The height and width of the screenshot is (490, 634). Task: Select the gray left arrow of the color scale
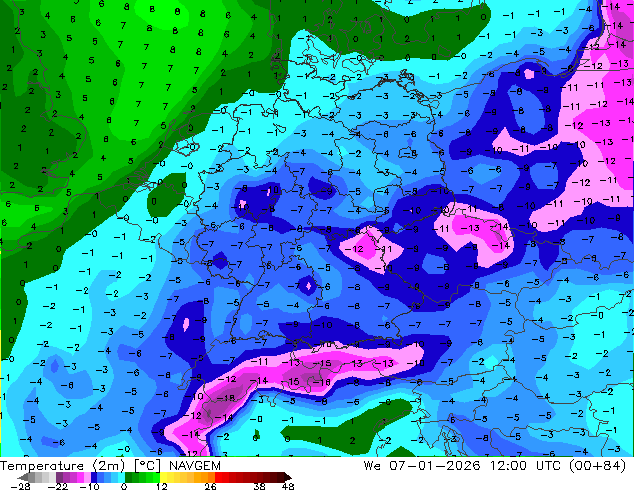click(23, 477)
